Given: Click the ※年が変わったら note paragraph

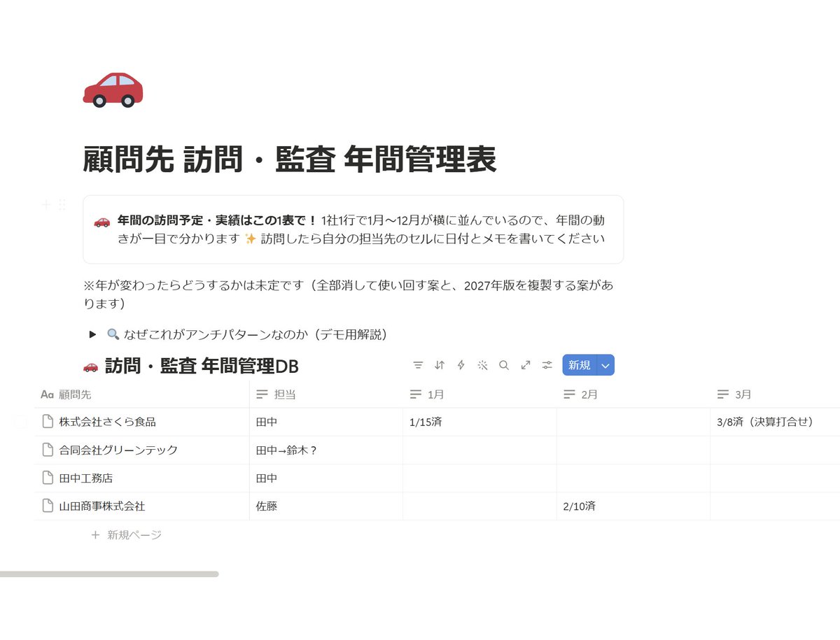Looking at the screenshot, I should pos(349,294).
